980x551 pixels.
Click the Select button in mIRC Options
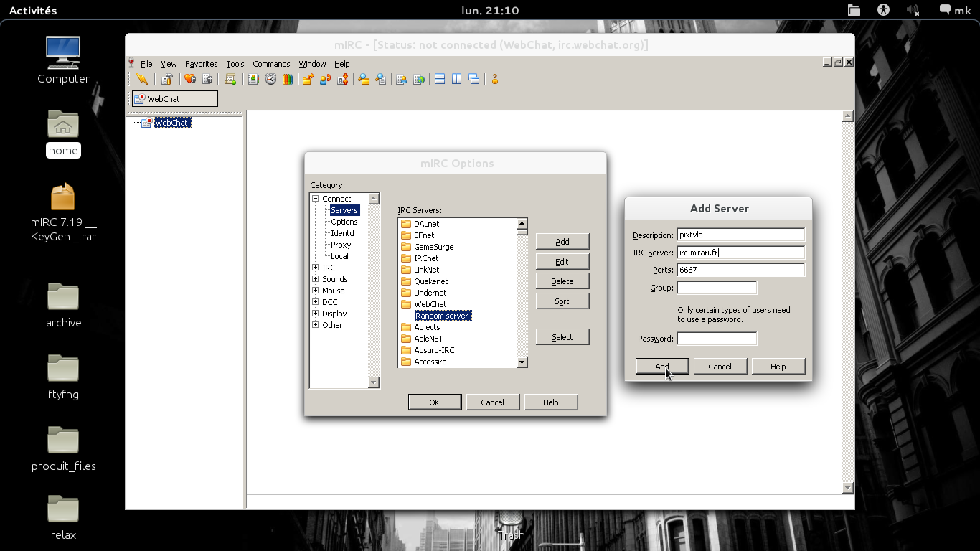pyautogui.click(x=562, y=337)
